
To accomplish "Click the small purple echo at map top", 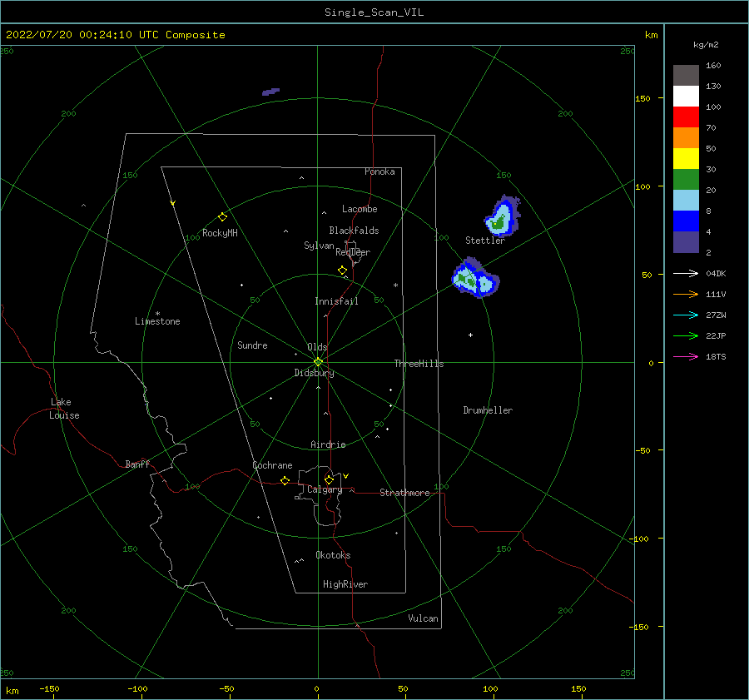I will [x=270, y=92].
